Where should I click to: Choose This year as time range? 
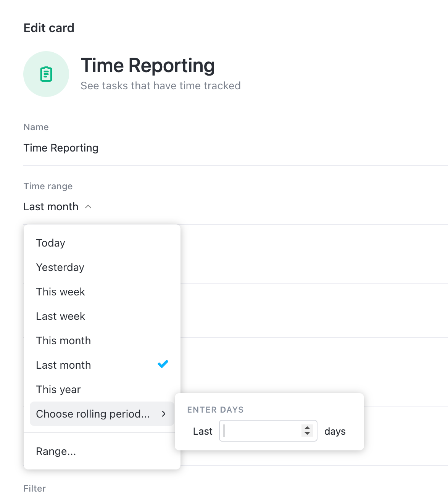(x=58, y=389)
